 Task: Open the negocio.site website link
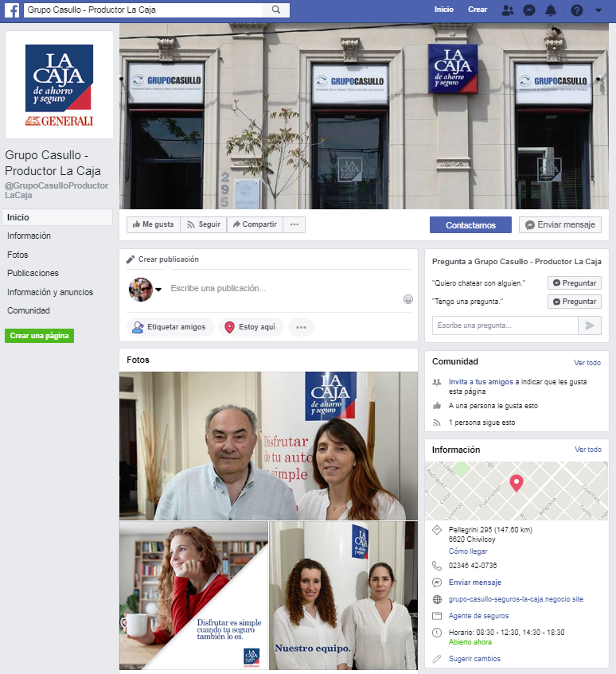point(516,598)
